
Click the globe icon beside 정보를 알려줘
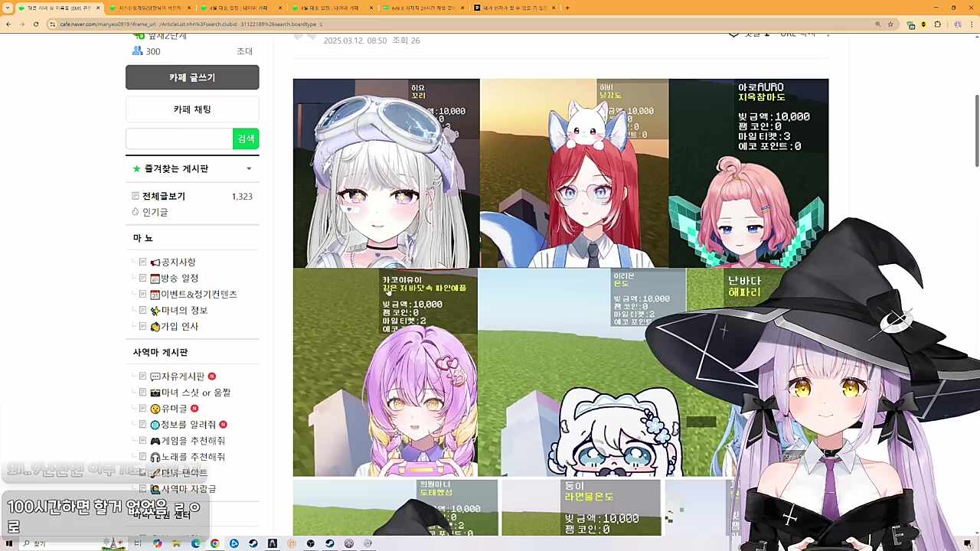tap(155, 425)
